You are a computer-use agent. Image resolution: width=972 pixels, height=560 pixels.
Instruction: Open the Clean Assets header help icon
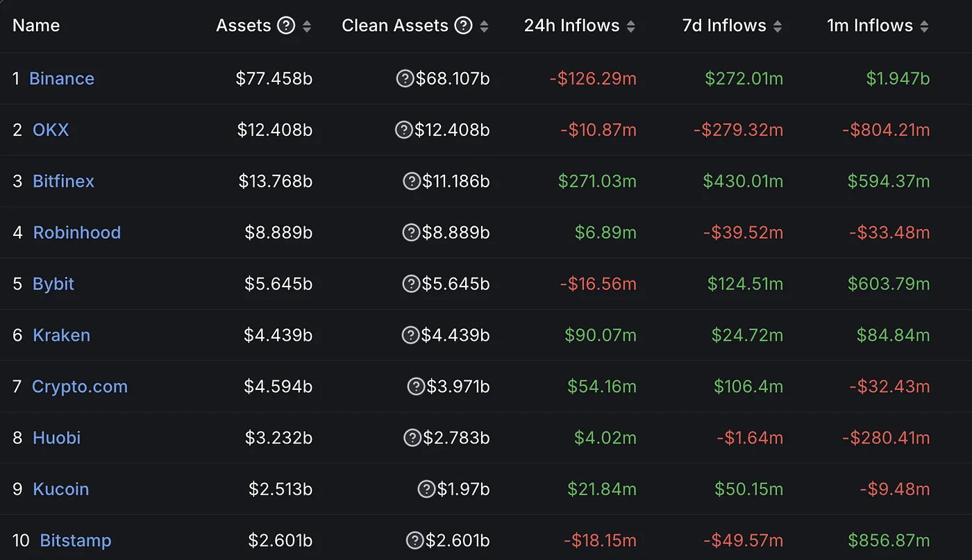click(x=462, y=25)
